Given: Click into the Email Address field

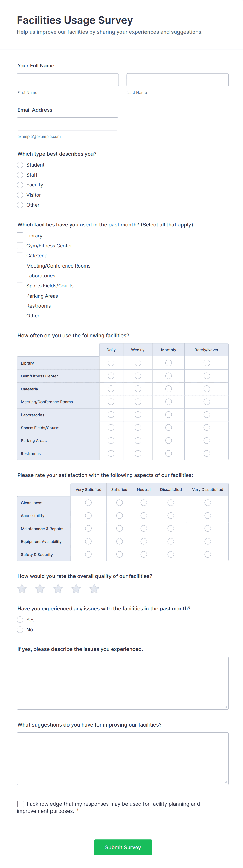Looking at the screenshot, I should (x=67, y=124).
